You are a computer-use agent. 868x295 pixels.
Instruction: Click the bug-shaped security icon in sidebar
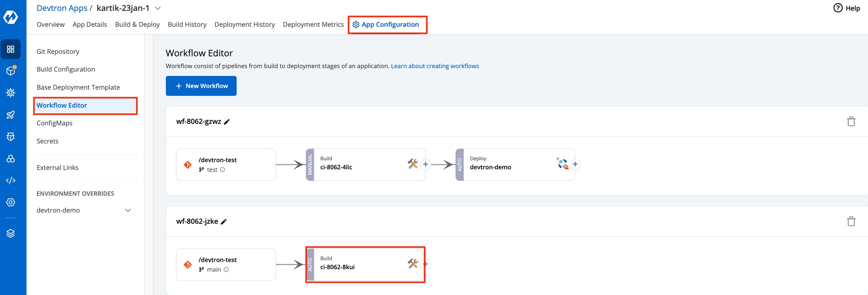coord(11,137)
